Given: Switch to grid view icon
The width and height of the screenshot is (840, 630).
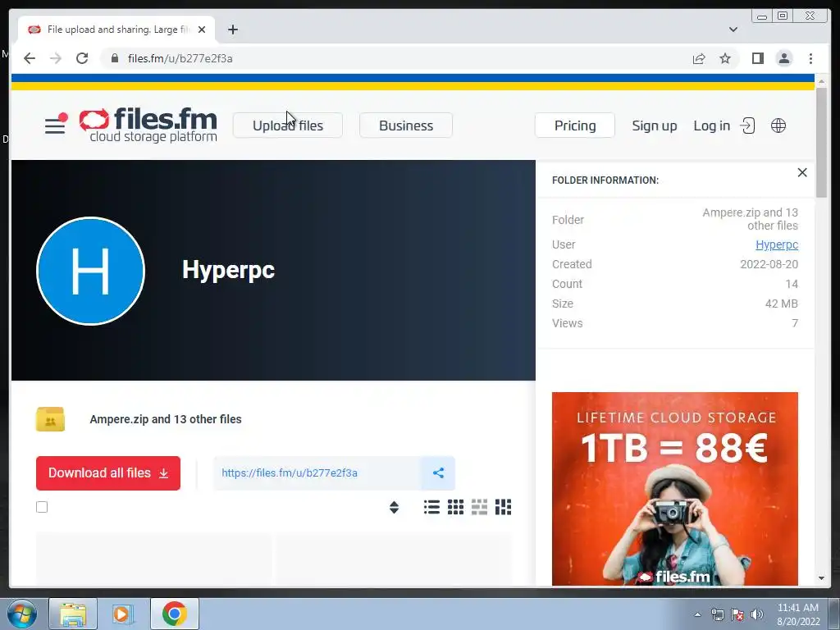Looking at the screenshot, I should 455,507.
